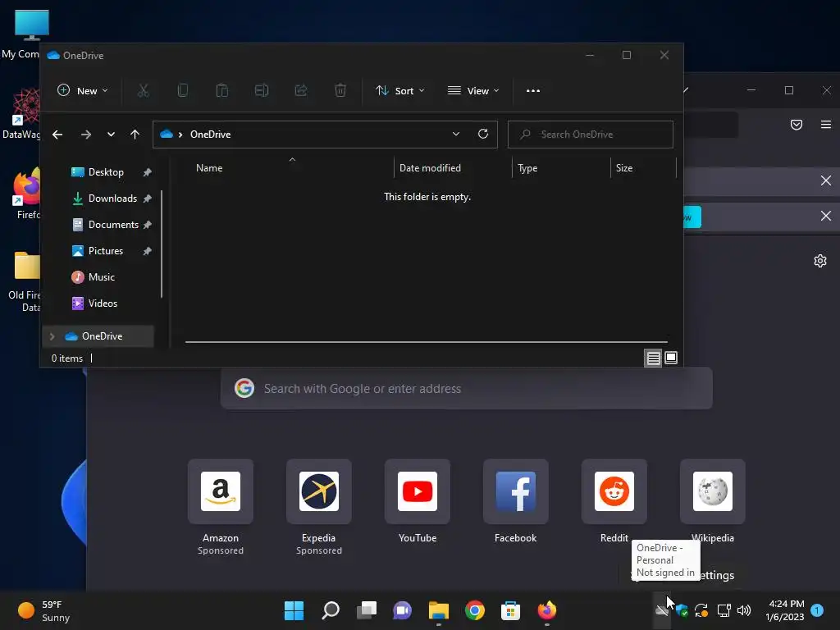The image size is (840, 630).
Task: Open taskbar Search magnifier
Action: [331, 610]
